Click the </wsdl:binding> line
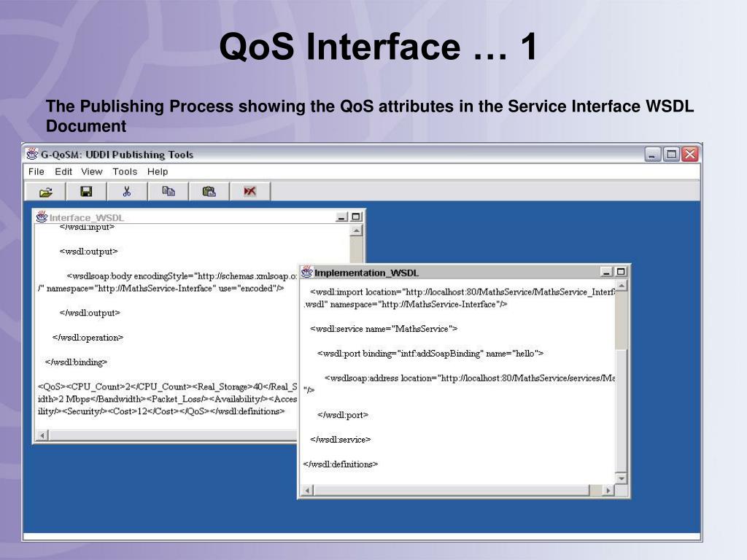This screenshot has width=747, height=560. click(x=76, y=362)
